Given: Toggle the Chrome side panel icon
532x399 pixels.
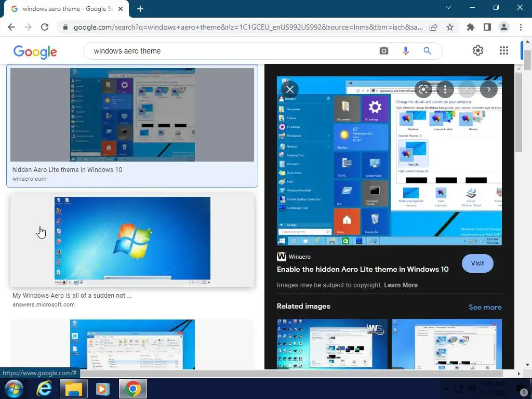Looking at the screenshot, I should [487, 27].
